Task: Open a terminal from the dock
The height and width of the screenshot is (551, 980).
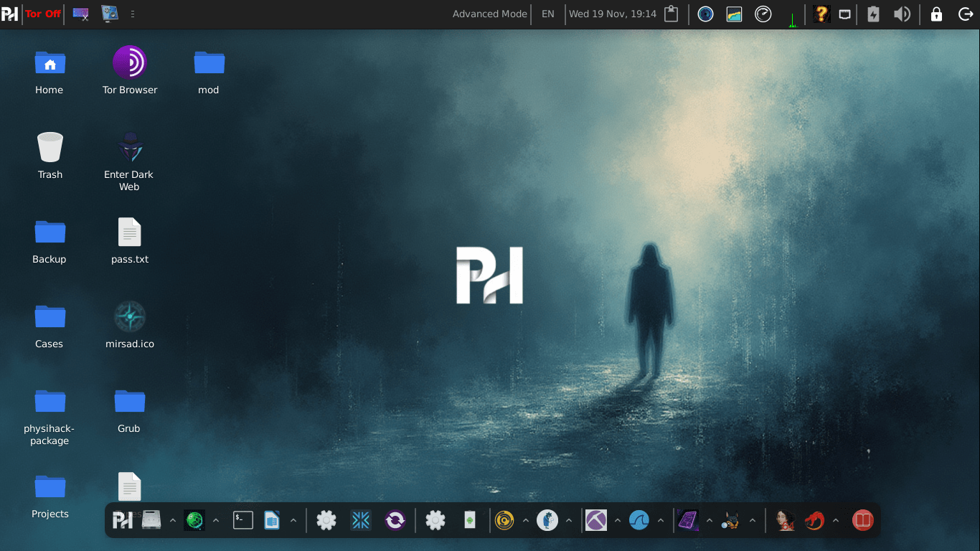Action: point(242,520)
